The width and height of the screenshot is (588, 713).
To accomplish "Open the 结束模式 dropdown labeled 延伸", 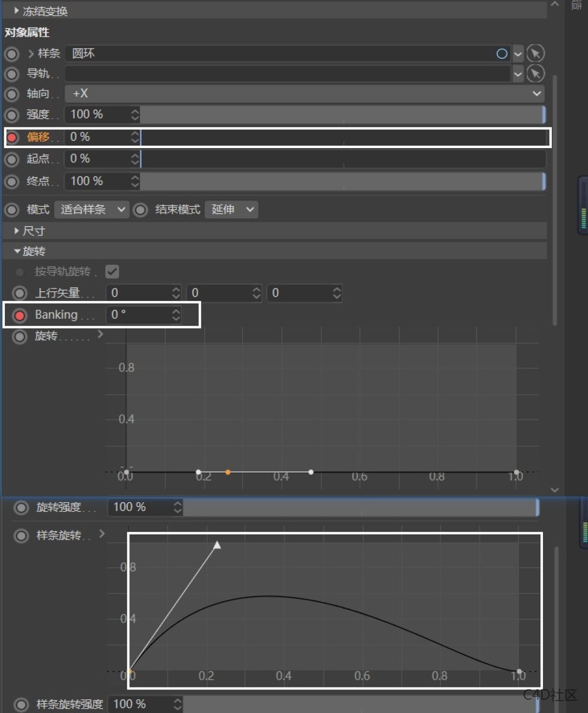I will 231,209.
